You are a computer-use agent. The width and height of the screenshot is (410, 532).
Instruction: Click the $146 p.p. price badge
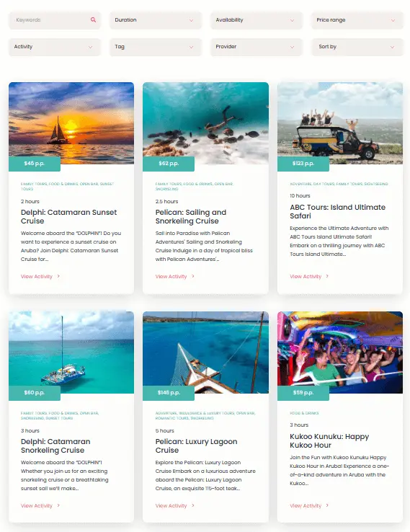169,393
